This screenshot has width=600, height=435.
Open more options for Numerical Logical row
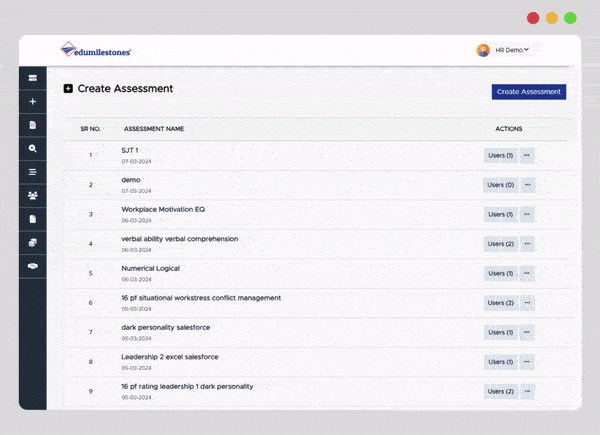tap(527, 273)
